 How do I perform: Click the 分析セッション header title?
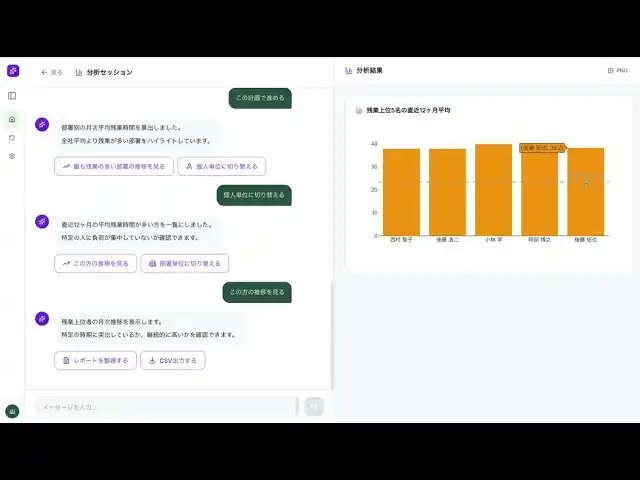109,72
